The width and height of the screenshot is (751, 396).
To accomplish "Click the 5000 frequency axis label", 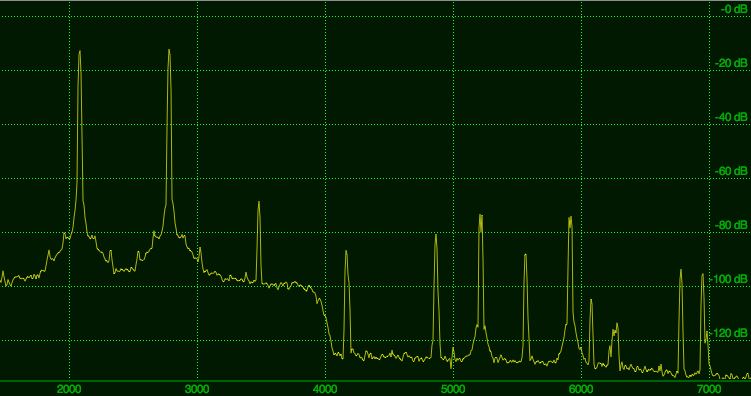I will click(x=453, y=389).
